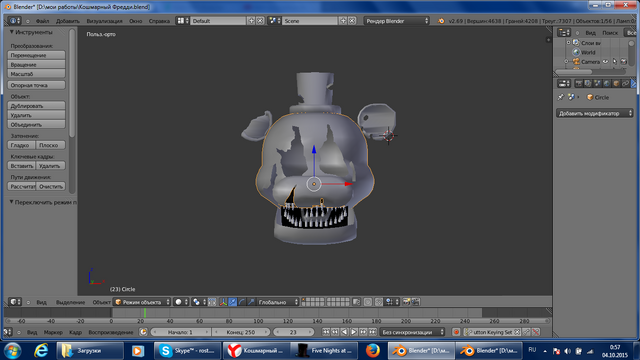Toggle Camera renderability icon in outliner

(624, 62)
